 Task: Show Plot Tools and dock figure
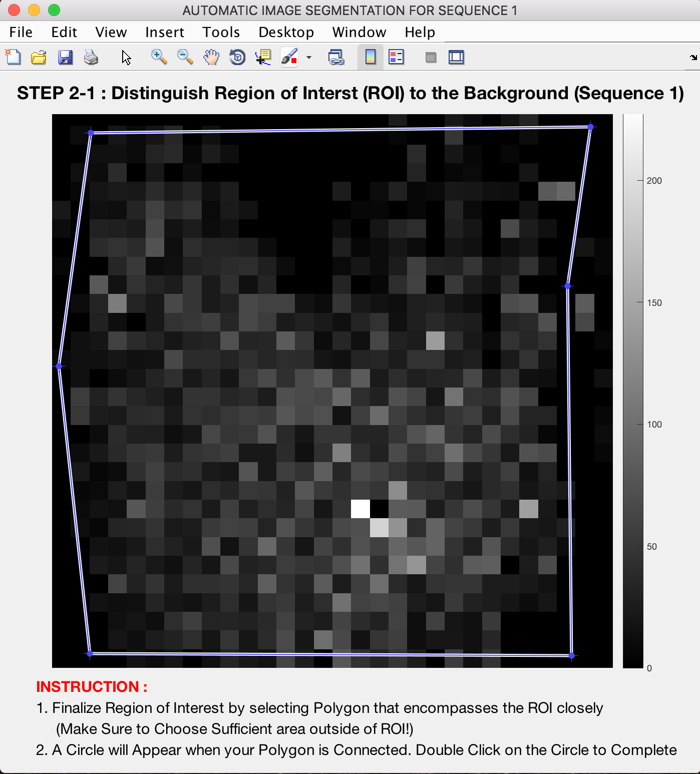[456, 58]
